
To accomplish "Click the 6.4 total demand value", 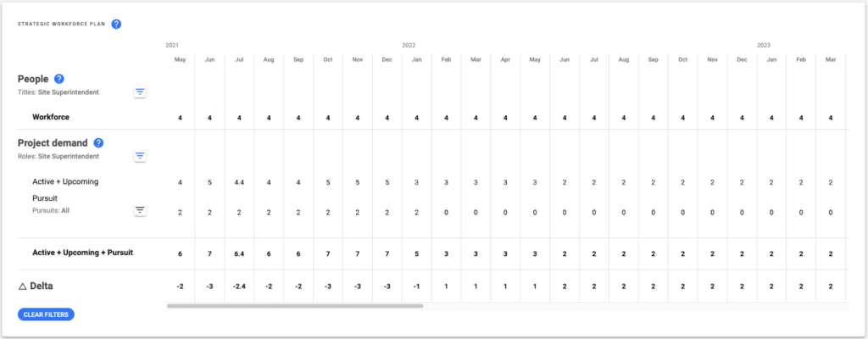I will pos(239,253).
